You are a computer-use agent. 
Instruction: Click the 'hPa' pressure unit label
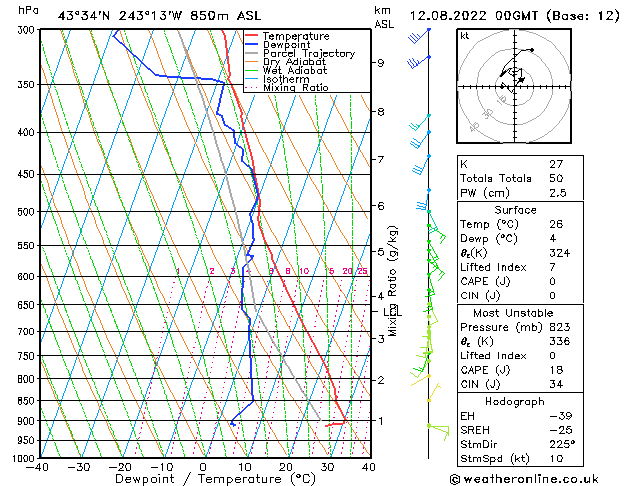point(28,10)
